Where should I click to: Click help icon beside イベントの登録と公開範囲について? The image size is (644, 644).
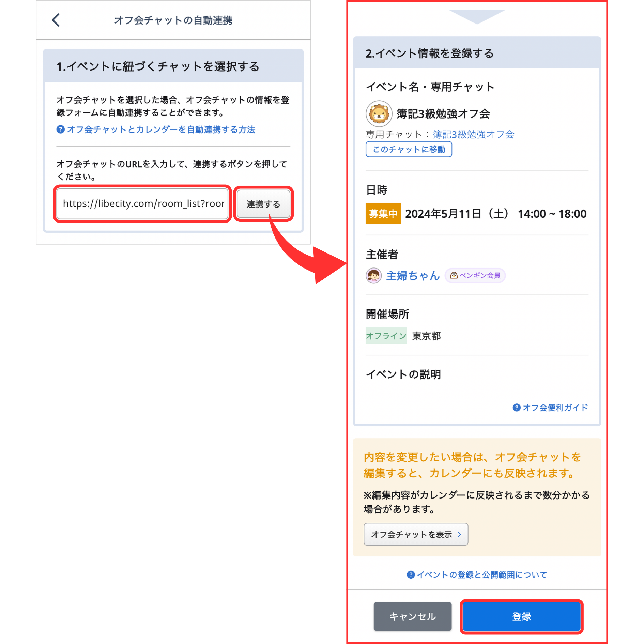[411, 575]
